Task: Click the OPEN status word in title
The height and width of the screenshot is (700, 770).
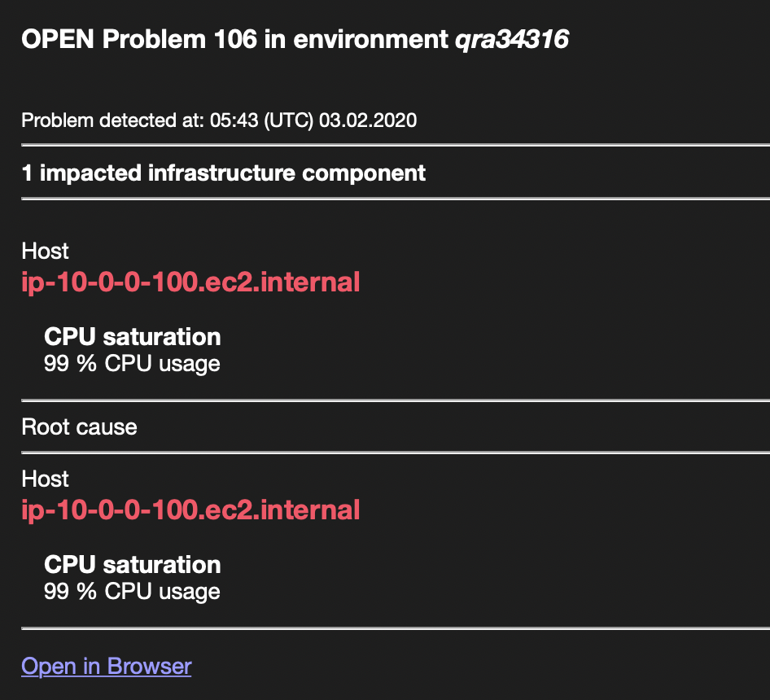Action: 58,39
